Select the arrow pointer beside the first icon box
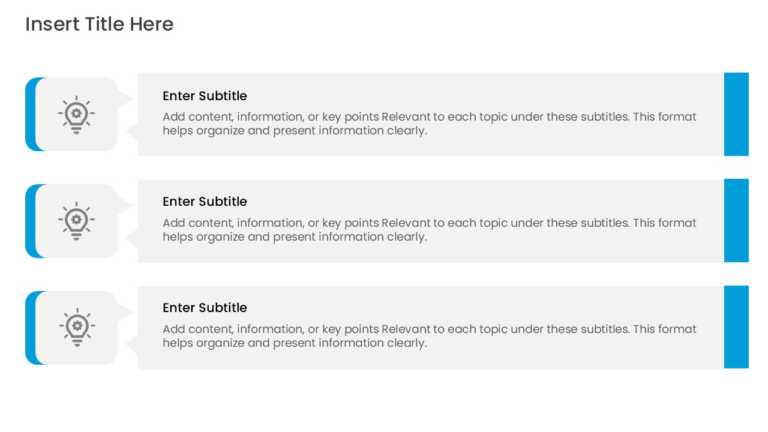 click(x=124, y=99)
